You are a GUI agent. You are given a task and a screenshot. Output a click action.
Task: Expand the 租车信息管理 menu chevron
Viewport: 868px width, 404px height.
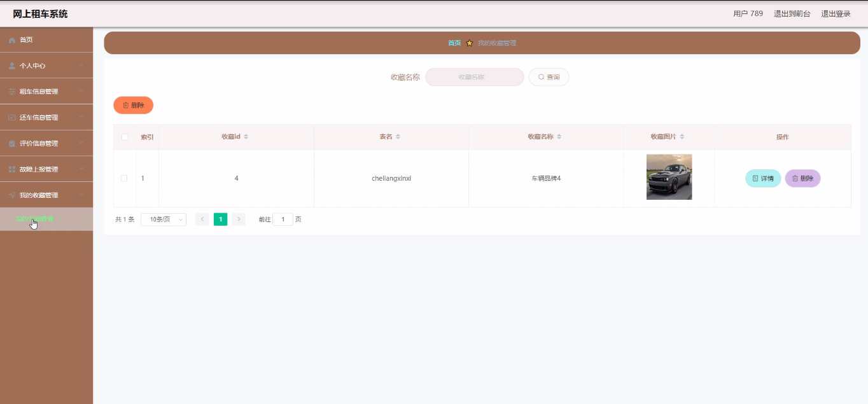coord(81,92)
